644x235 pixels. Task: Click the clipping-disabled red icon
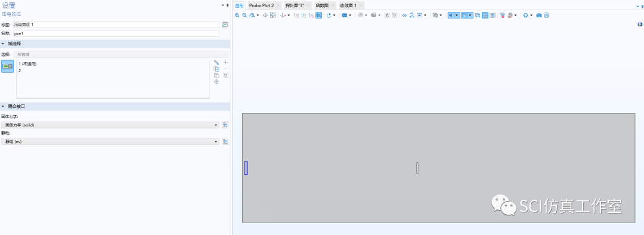(502, 15)
